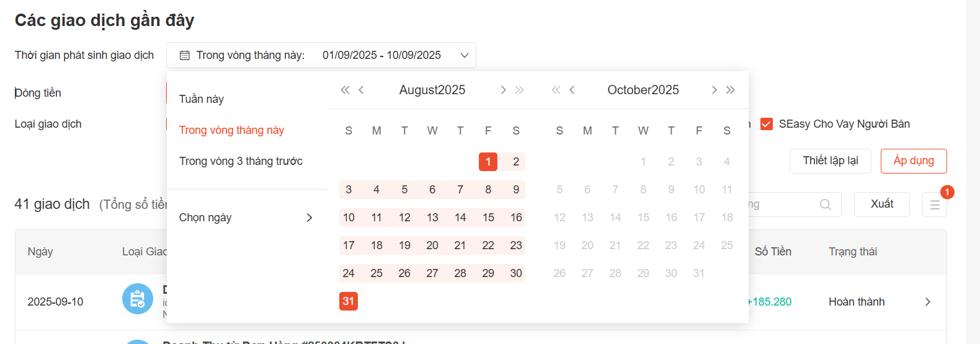Open the column settings list icon
The image size is (980, 344).
(934, 205)
